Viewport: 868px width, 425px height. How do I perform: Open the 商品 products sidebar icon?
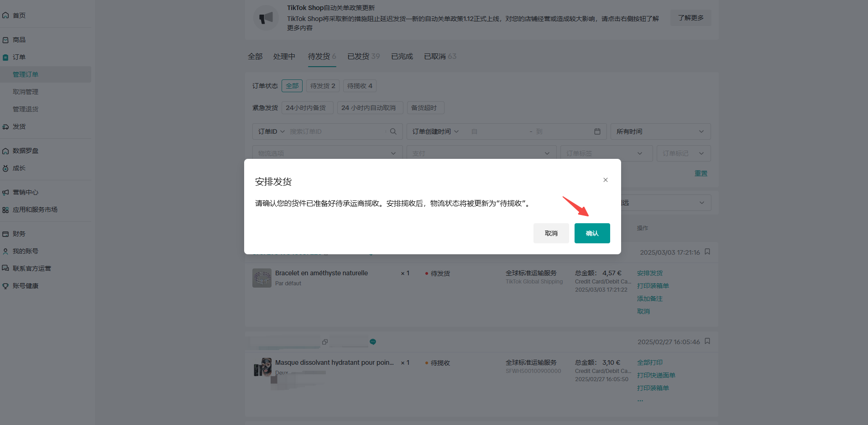(x=5, y=40)
